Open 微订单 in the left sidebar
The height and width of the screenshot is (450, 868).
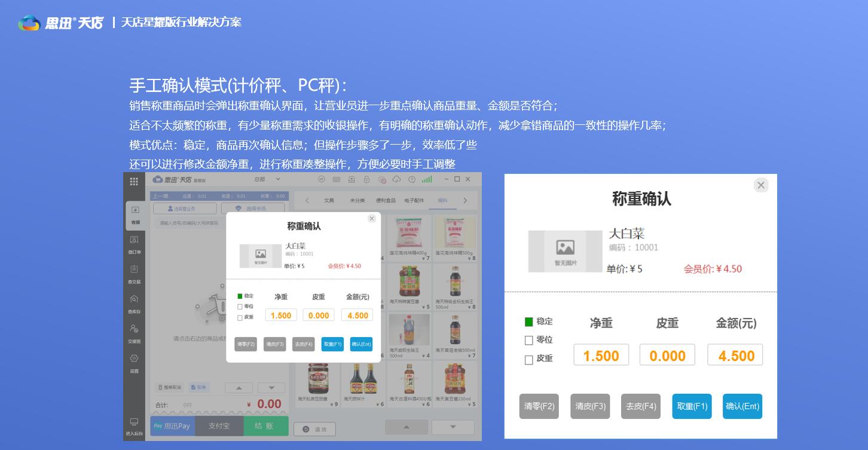[x=134, y=244]
